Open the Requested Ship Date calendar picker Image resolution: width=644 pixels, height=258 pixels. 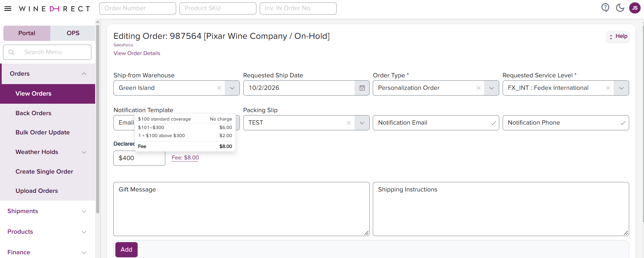click(x=362, y=88)
